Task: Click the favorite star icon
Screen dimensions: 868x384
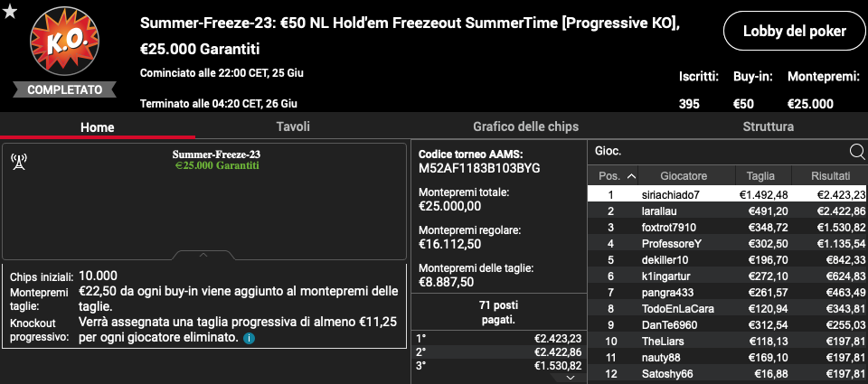Action: 10,11
